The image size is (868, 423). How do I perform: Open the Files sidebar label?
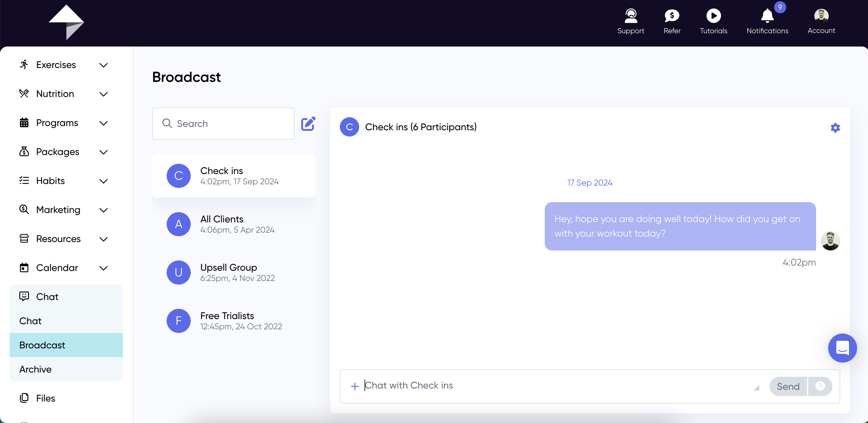pos(46,398)
